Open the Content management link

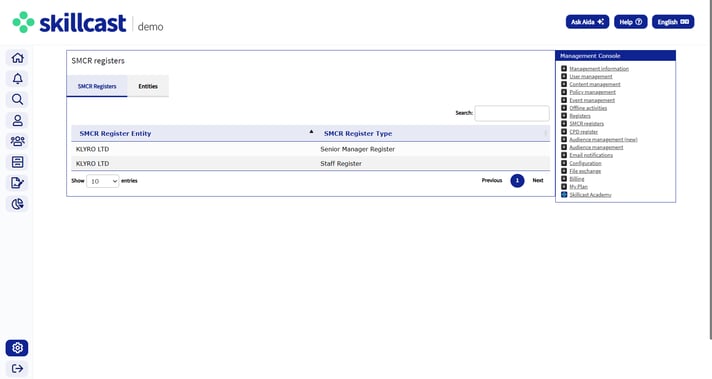595,84
